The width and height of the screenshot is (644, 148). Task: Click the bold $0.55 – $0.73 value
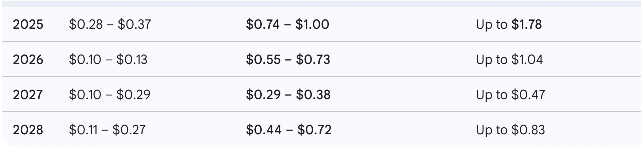(288, 60)
